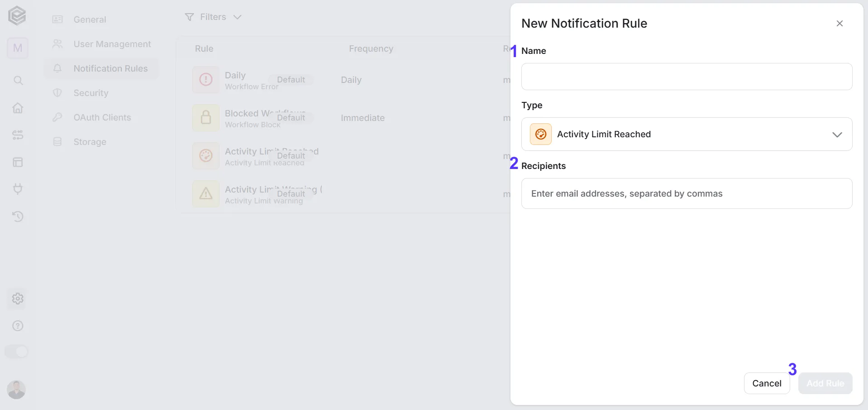Click the Activity Limit Reached gauge icon
The width and height of the screenshot is (868, 410).
(206, 156)
